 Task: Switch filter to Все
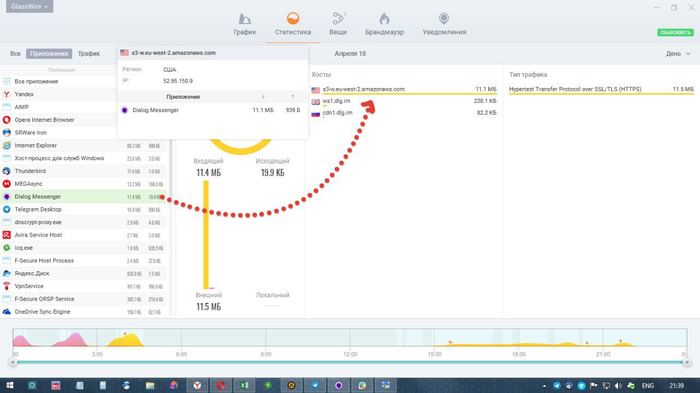coord(16,54)
